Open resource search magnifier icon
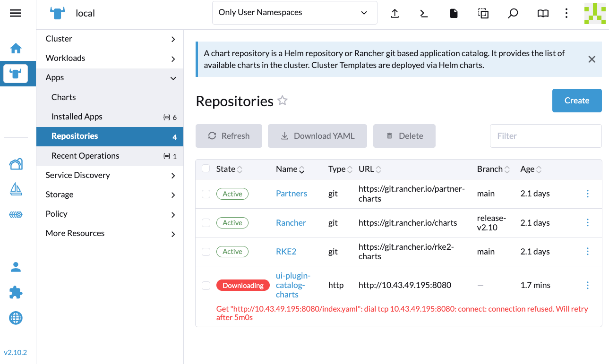609x364 pixels. click(x=513, y=13)
